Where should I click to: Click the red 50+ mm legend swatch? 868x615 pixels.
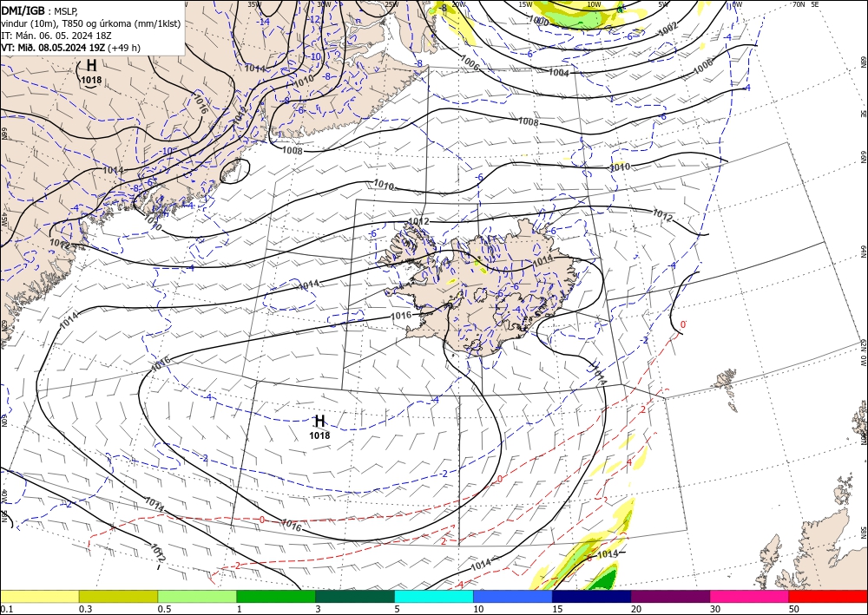828,596
